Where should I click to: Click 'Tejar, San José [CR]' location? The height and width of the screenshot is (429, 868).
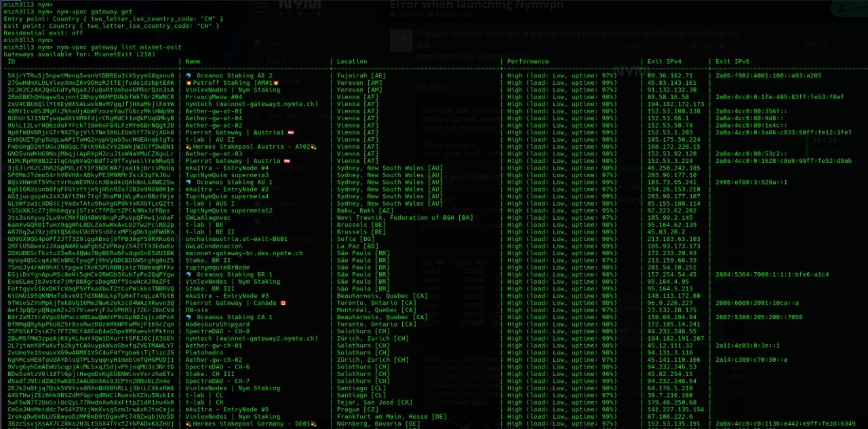[x=375, y=403]
